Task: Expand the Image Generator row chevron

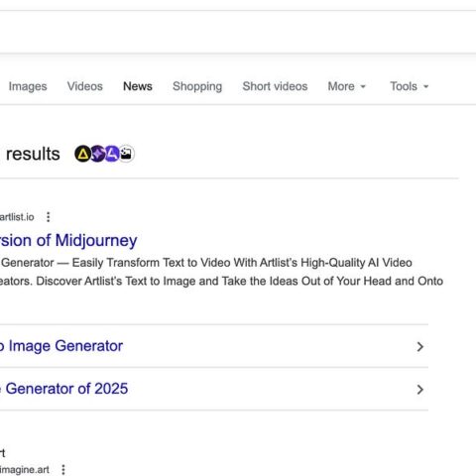Action: 419,346
